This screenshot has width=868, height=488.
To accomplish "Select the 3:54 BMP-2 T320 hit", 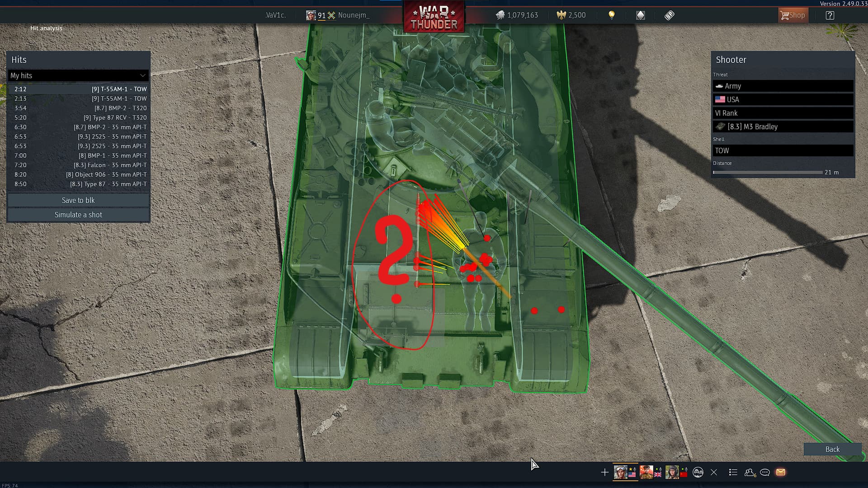I will point(78,108).
